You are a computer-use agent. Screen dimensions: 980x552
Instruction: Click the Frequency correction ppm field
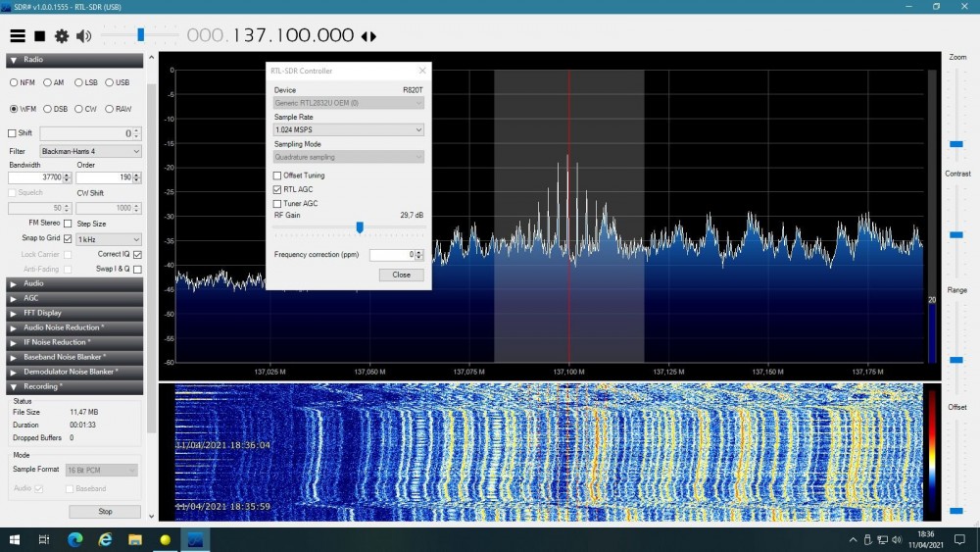coord(392,255)
